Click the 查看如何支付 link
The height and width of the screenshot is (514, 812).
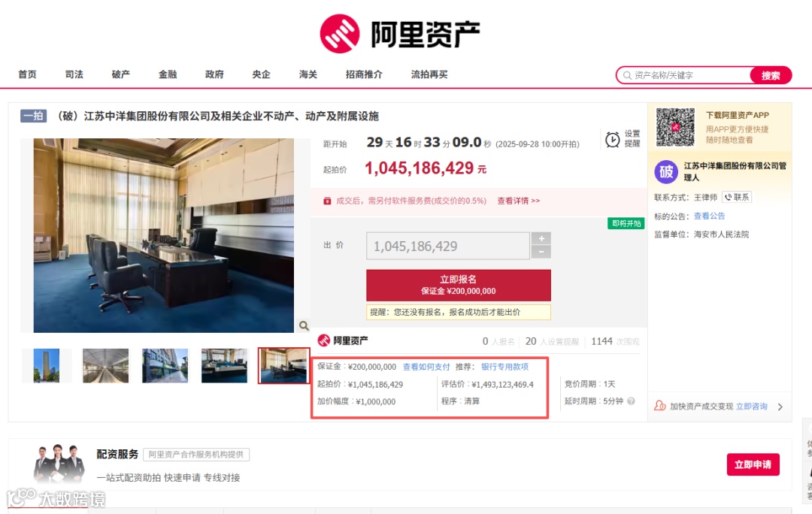coord(426,367)
